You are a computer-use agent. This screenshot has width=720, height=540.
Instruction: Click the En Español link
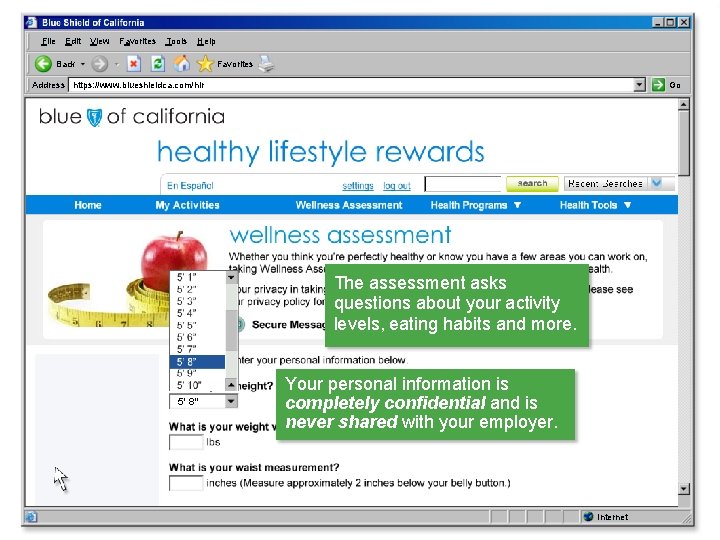(x=190, y=186)
